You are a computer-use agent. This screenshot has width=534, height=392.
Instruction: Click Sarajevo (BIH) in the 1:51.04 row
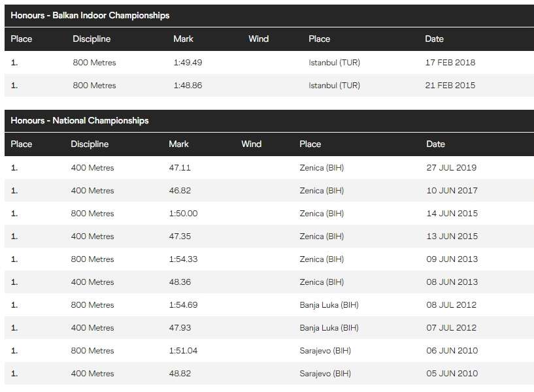tap(325, 351)
